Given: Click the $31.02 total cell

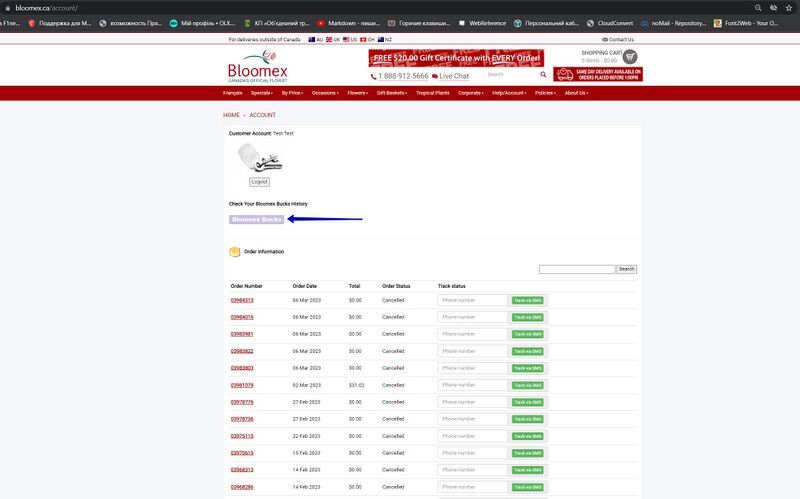Looking at the screenshot, I should (356, 385).
